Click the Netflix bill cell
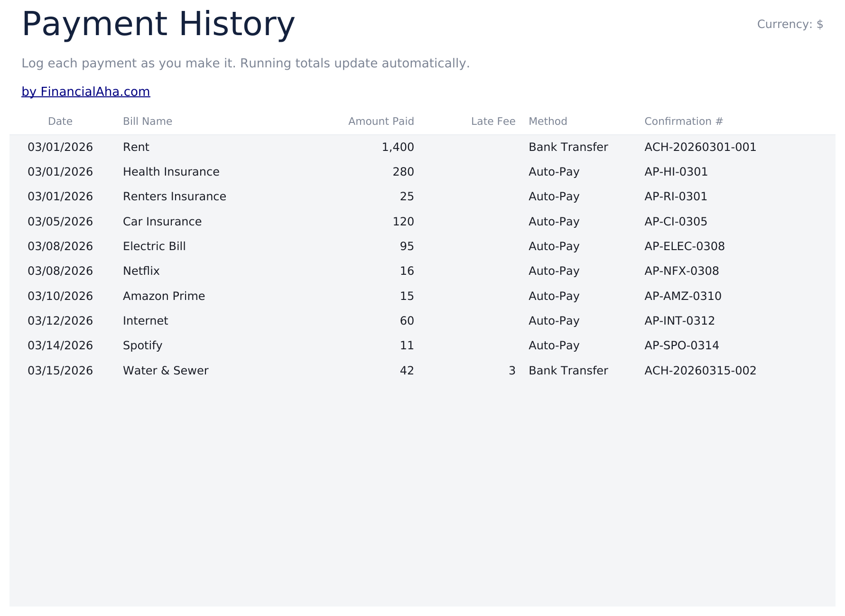Viewport: 845px width, 616px height. point(141,271)
